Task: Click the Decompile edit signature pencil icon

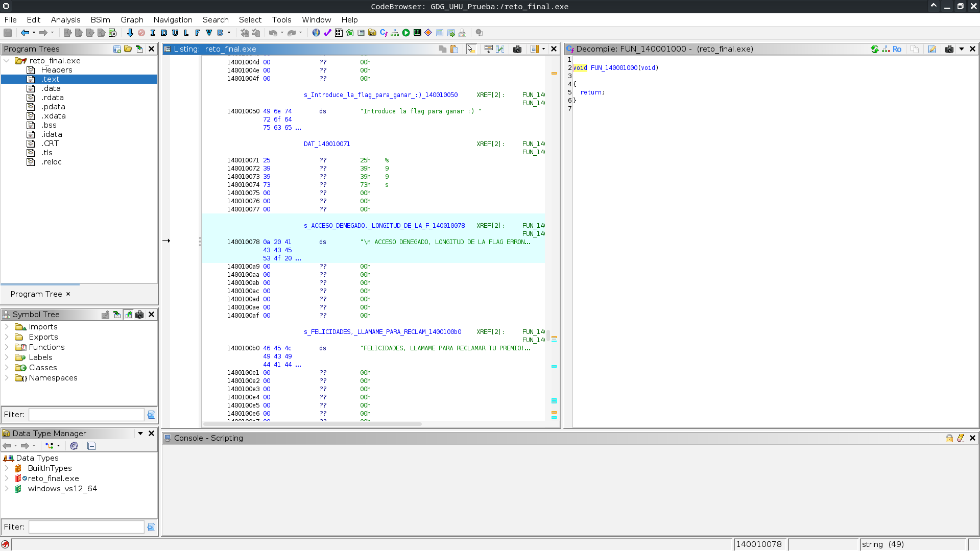Action: coord(932,49)
